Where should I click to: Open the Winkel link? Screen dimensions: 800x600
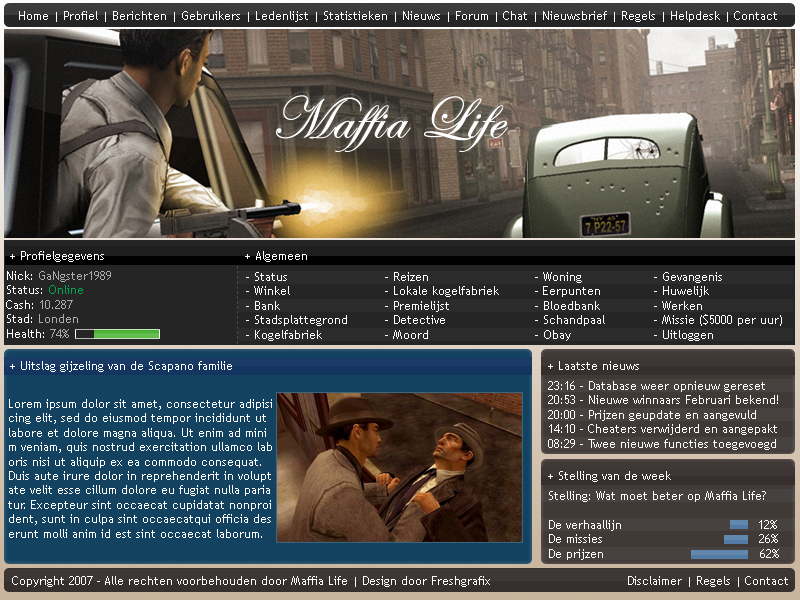click(272, 291)
